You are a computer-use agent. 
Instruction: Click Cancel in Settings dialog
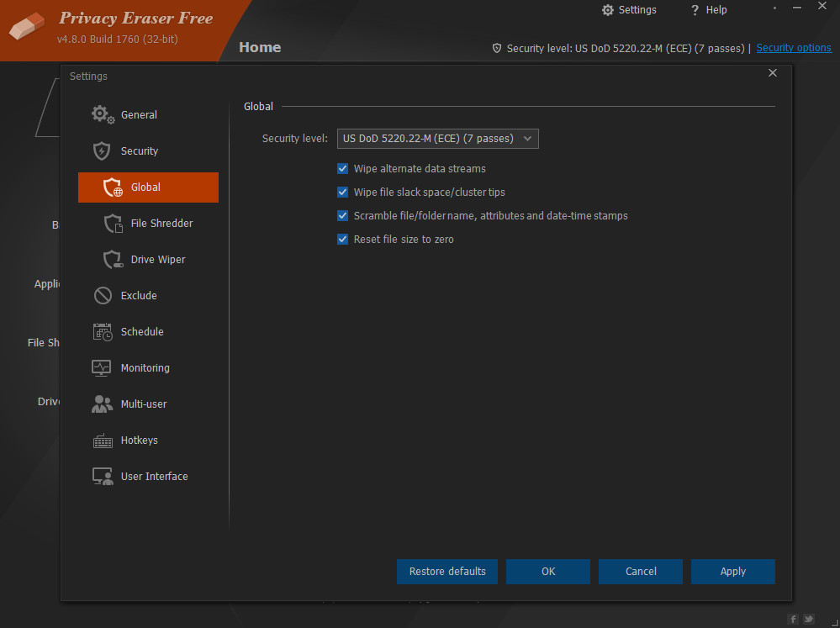coord(641,572)
